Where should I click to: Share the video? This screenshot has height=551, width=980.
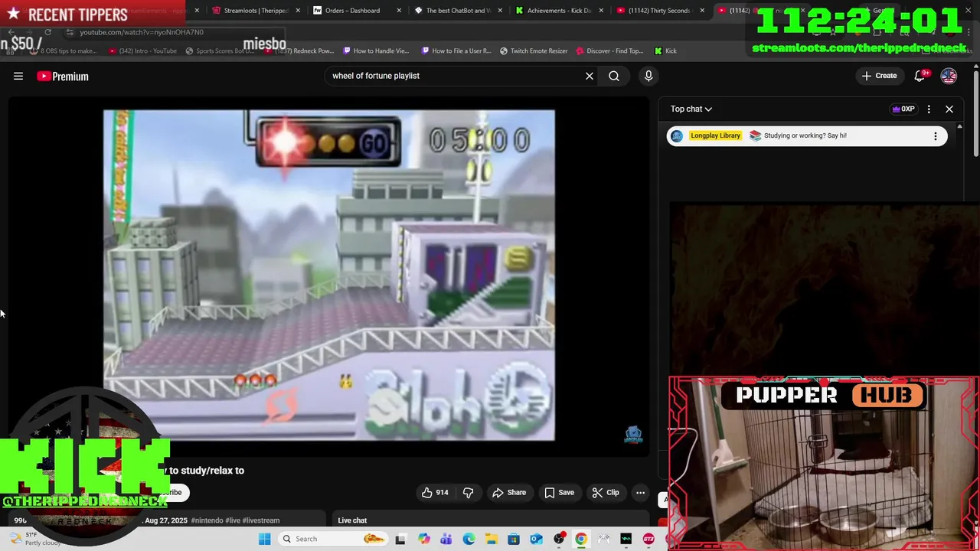click(x=509, y=492)
